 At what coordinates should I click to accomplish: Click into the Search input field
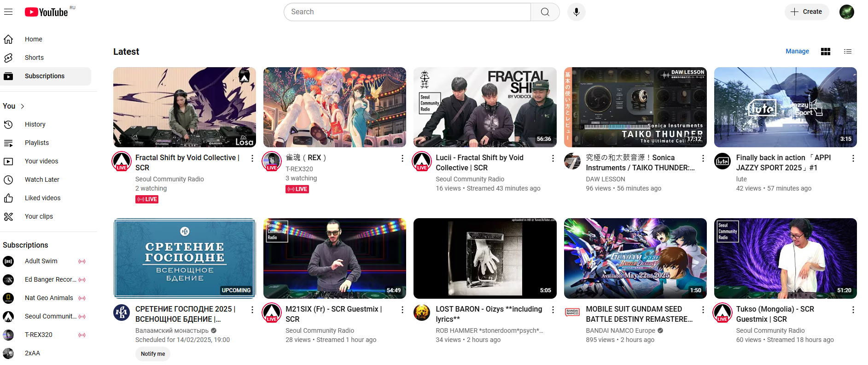pyautogui.click(x=408, y=12)
